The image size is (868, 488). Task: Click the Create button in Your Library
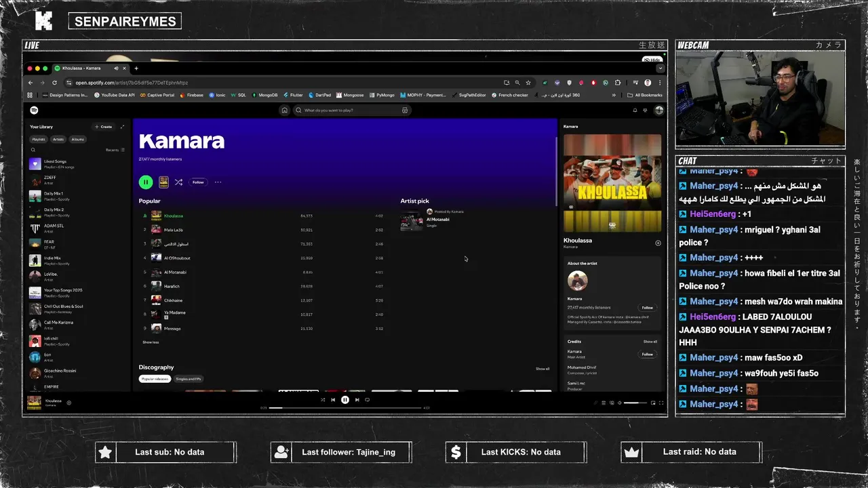point(104,127)
